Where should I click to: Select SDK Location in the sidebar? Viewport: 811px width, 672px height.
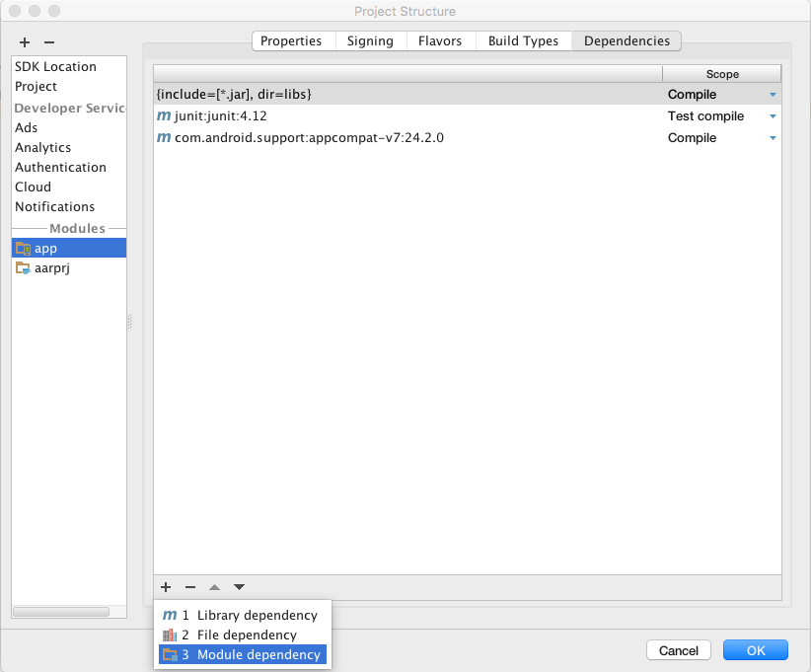tap(69, 67)
